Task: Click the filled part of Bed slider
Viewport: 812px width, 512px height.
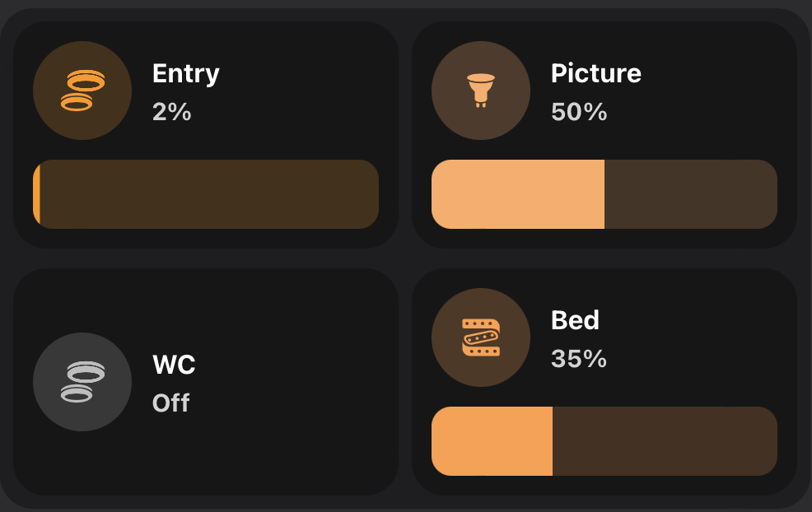Action: [x=492, y=441]
